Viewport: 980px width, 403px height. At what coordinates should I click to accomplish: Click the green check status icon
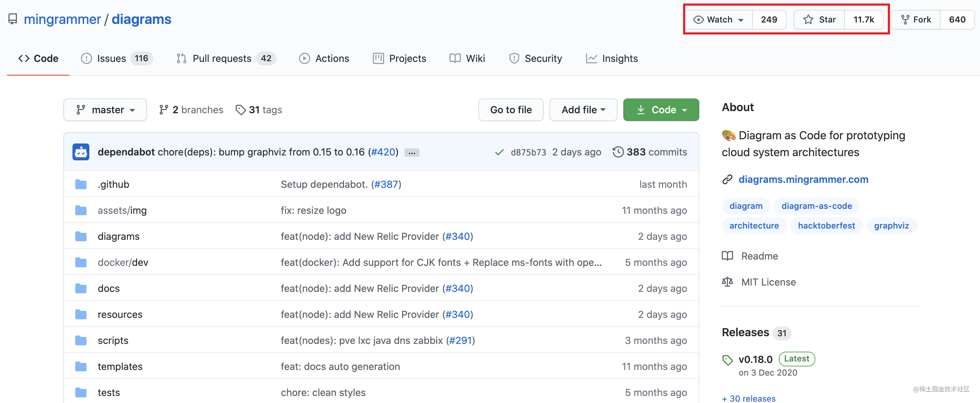(x=499, y=152)
